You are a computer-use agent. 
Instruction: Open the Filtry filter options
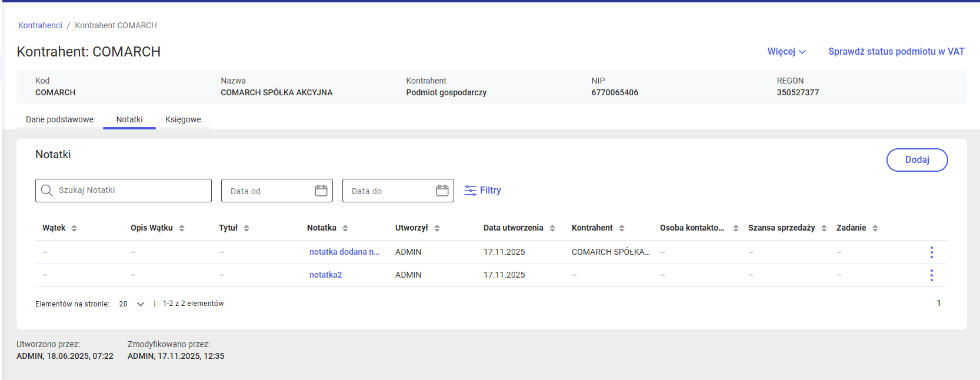click(x=482, y=191)
